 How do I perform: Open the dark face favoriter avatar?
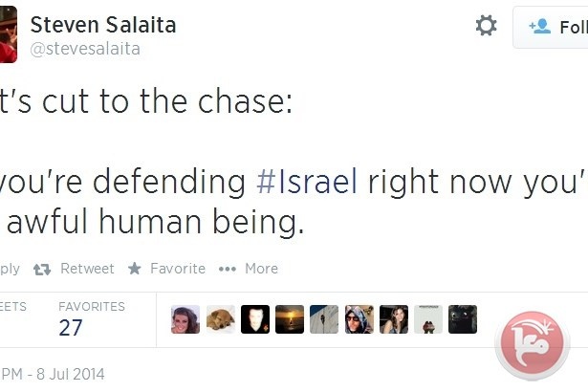[x=255, y=319]
